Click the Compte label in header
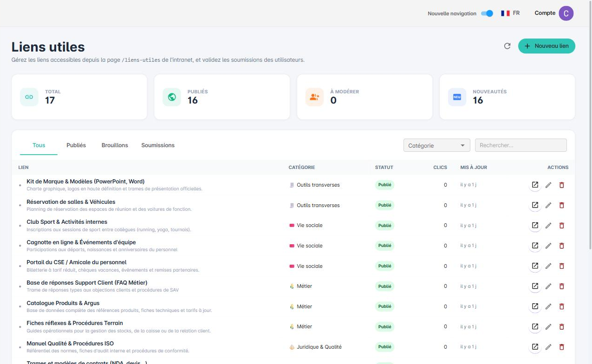592x364 pixels. pyautogui.click(x=545, y=13)
